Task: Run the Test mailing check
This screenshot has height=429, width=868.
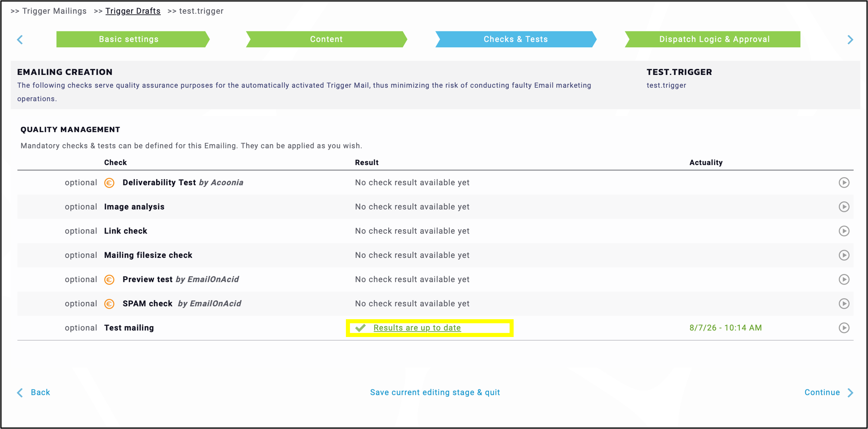Action: pos(844,328)
